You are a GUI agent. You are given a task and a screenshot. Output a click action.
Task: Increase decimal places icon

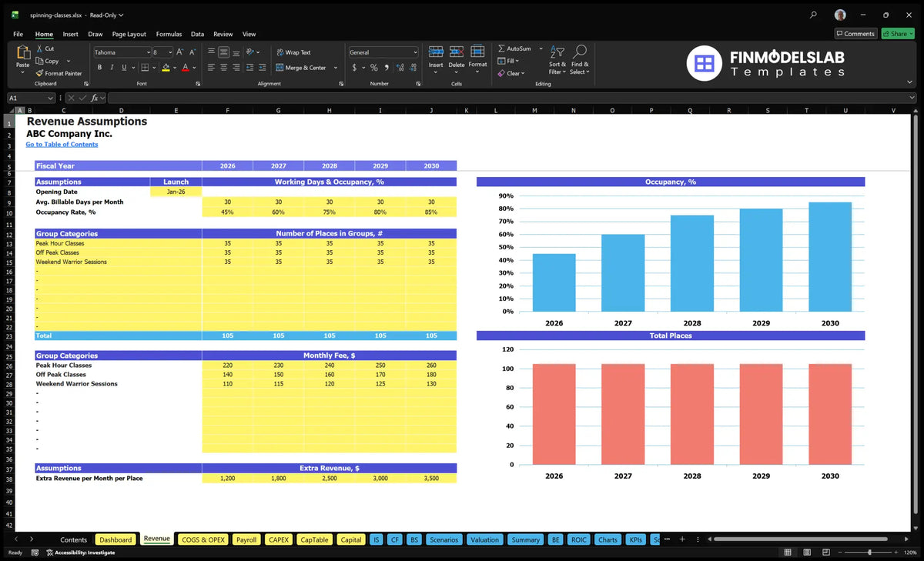(399, 68)
